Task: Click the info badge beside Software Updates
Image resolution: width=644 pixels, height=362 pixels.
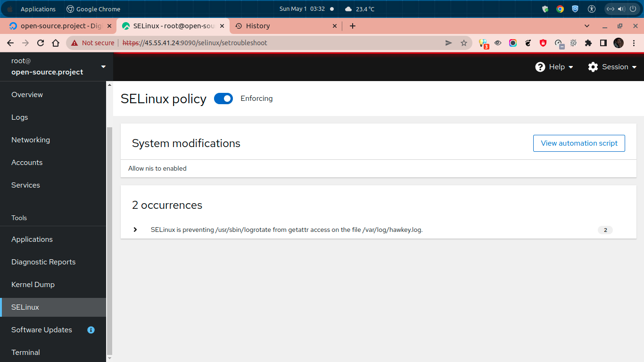Action: pos(91,330)
